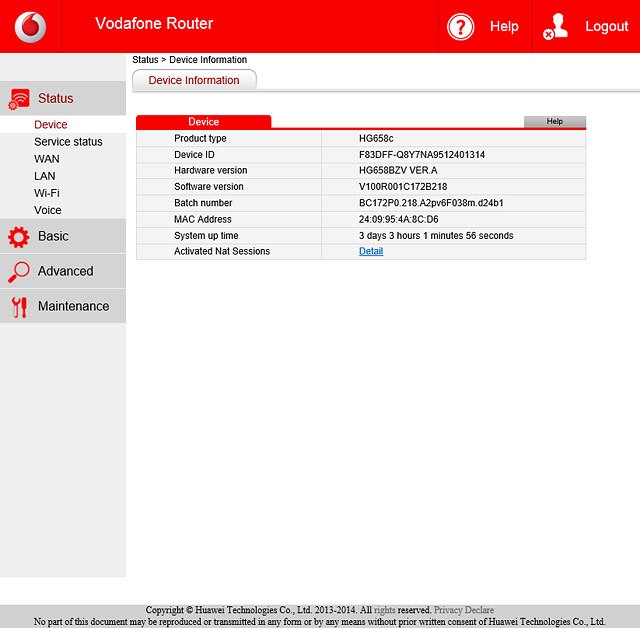Click the Hardware version label
This screenshot has height=628, width=640.
[x=211, y=171]
